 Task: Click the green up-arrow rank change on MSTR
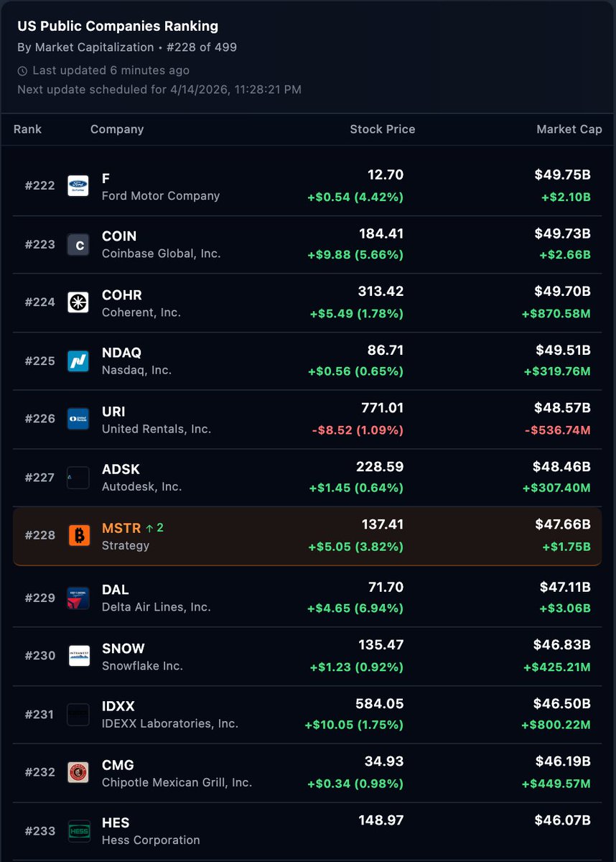(x=154, y=528)
